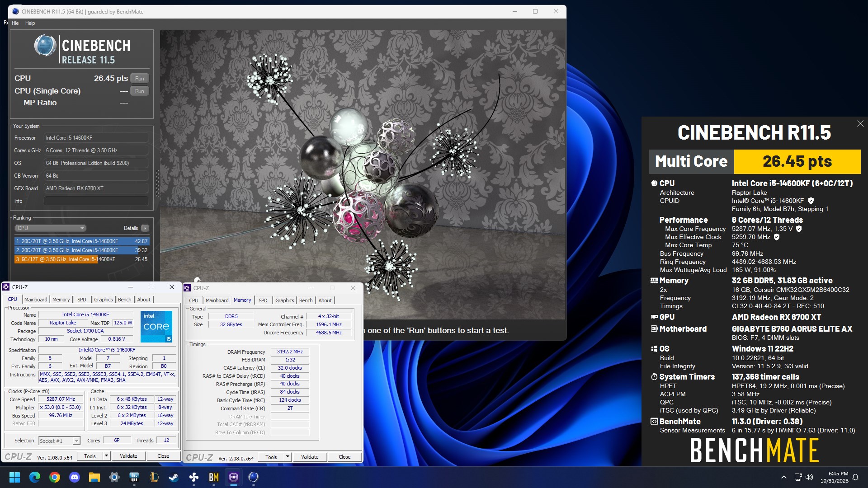Image resolution: width=868 pixels, height=488 pixels.
Task: Select ranking entry 3 with 26.45 score
Action: coord(82,259)
